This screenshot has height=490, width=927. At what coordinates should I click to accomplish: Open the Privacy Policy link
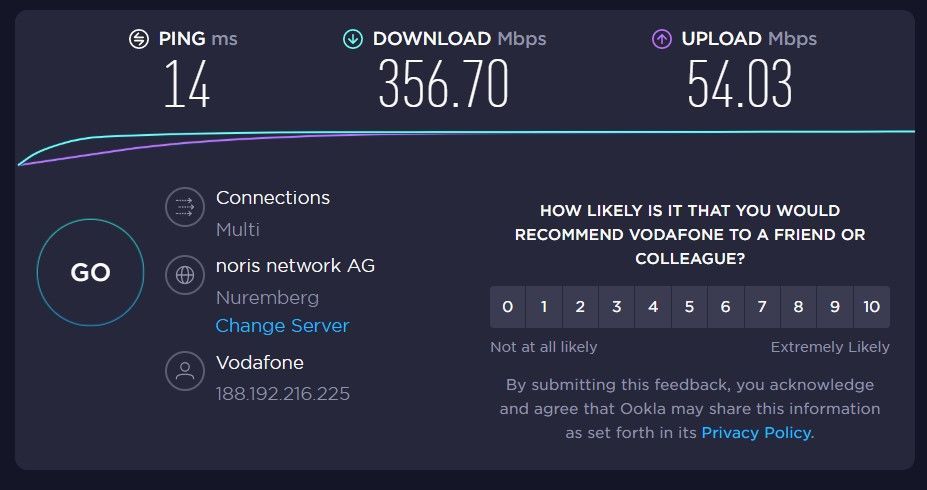757,433
